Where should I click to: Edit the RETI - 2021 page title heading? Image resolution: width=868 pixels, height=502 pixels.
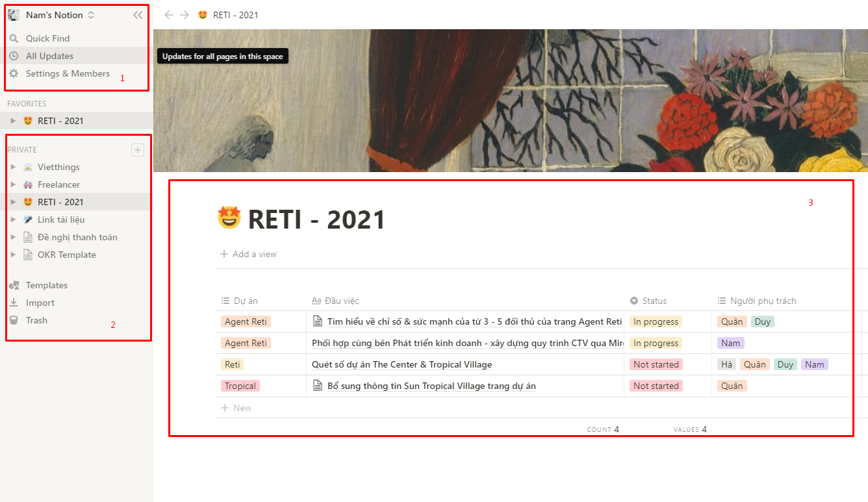pos(316,220)
